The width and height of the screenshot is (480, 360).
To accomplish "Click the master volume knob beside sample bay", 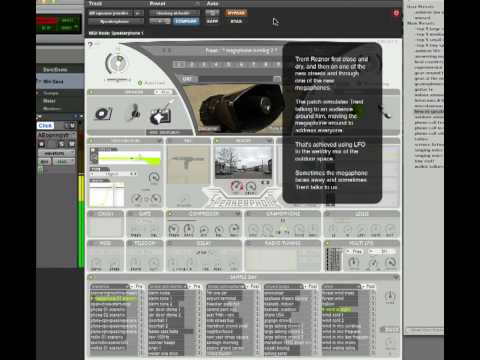I will [390, 296].
